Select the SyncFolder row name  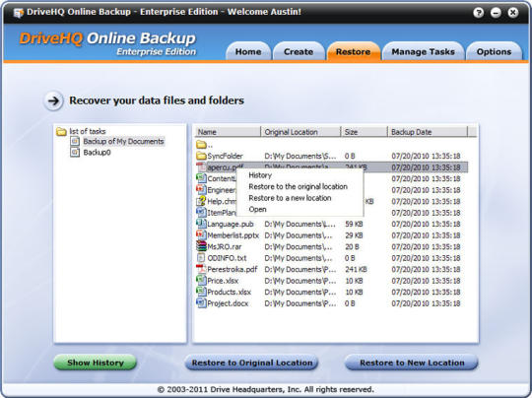tap(225, 156)
